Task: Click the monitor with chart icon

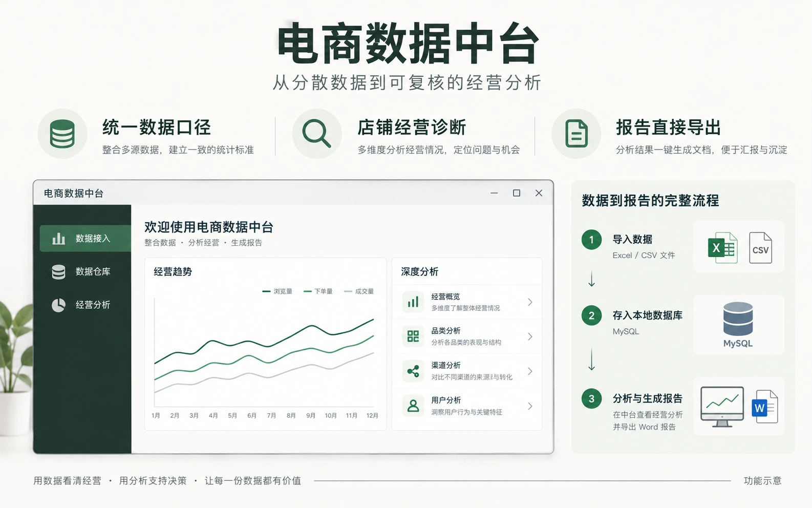Action: point(722,407)
